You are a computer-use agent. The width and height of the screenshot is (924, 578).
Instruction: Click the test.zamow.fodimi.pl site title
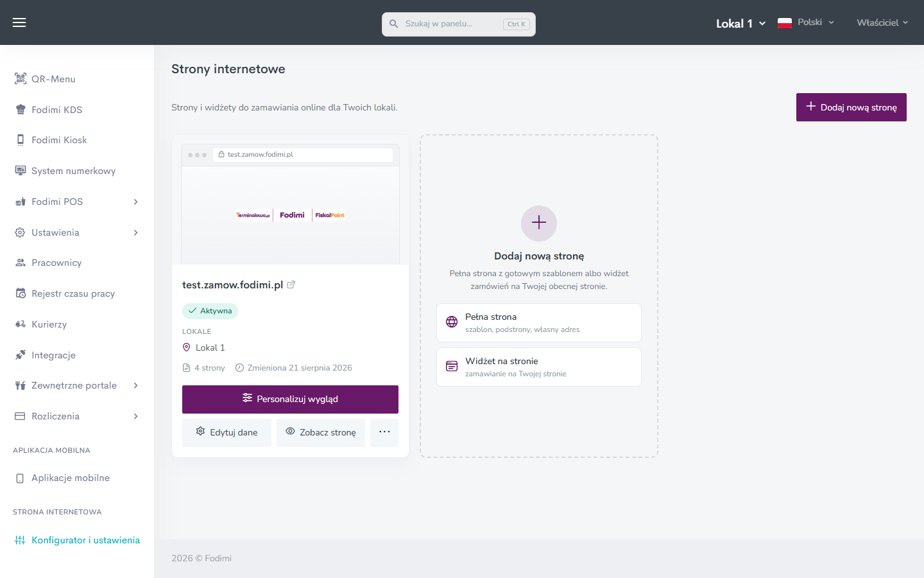(232, 285)
